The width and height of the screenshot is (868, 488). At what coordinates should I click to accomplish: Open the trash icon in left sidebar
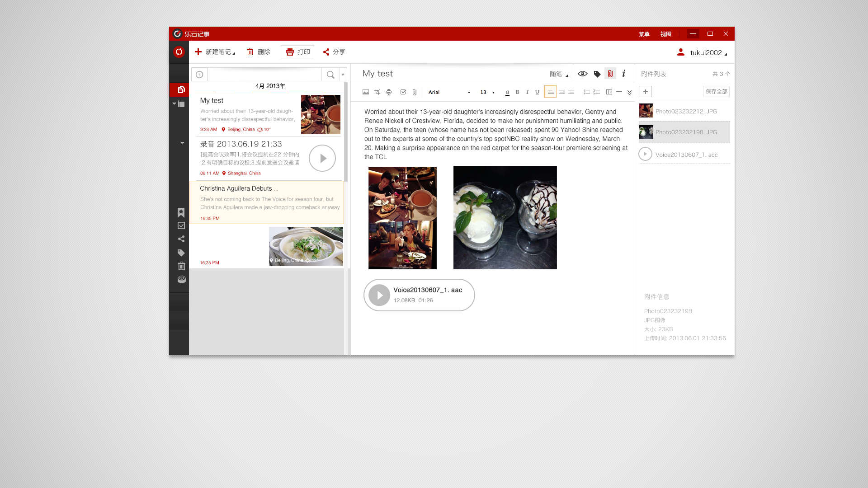point(181,266)
